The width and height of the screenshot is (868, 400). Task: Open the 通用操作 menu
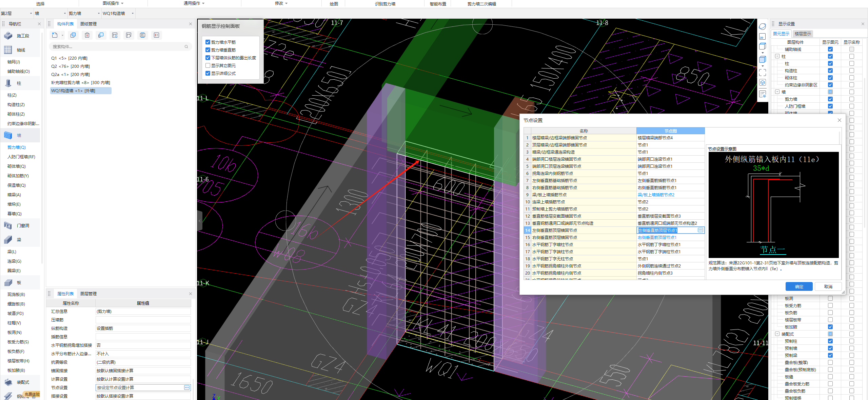(x=194, y=3)
